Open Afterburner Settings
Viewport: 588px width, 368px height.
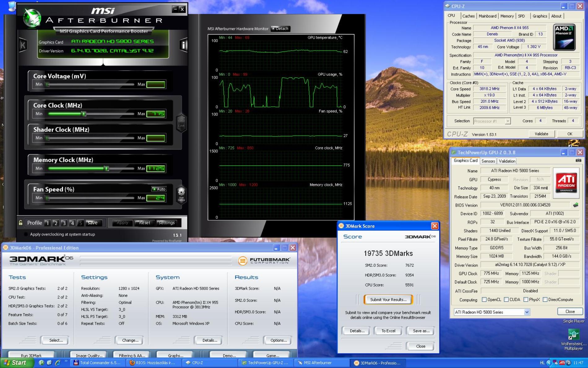click(166, 223)
